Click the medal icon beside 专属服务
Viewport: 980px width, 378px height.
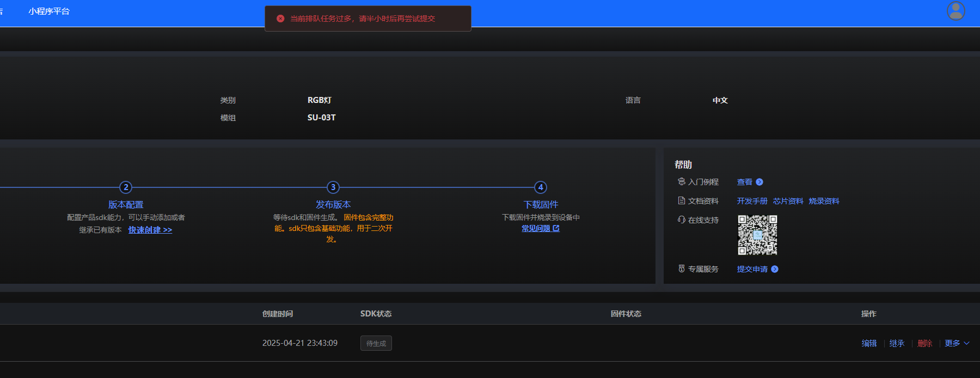pyautogui.click(x=681, y=269)
